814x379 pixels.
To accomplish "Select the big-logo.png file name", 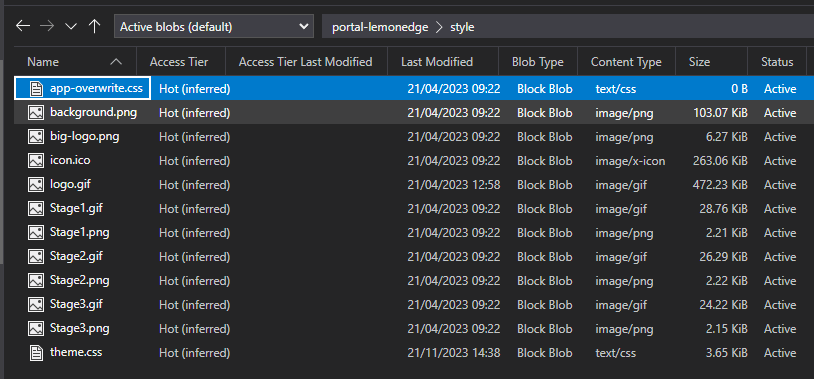I will pyautogui.click(x=85, y=137).
